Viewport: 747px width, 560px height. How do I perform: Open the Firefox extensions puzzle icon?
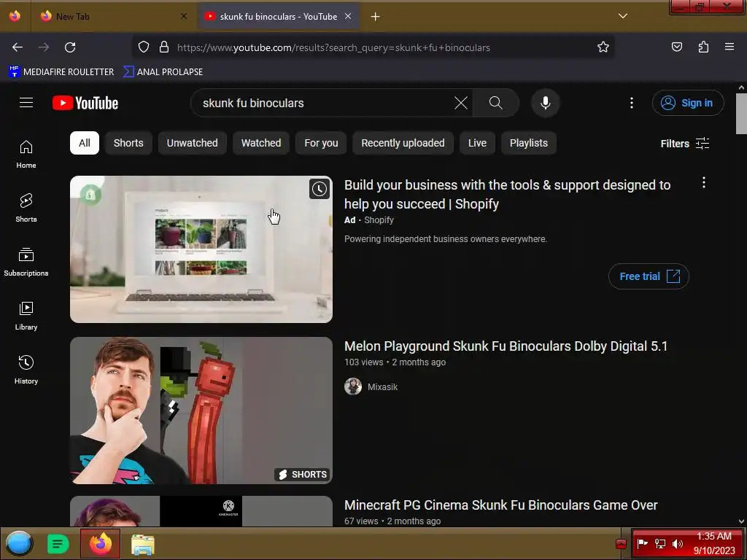(703, 47)
